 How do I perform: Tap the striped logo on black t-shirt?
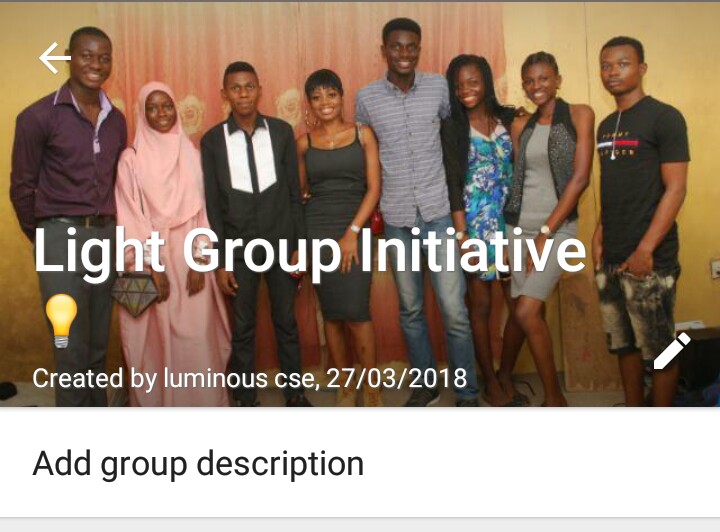click(618, 144)
